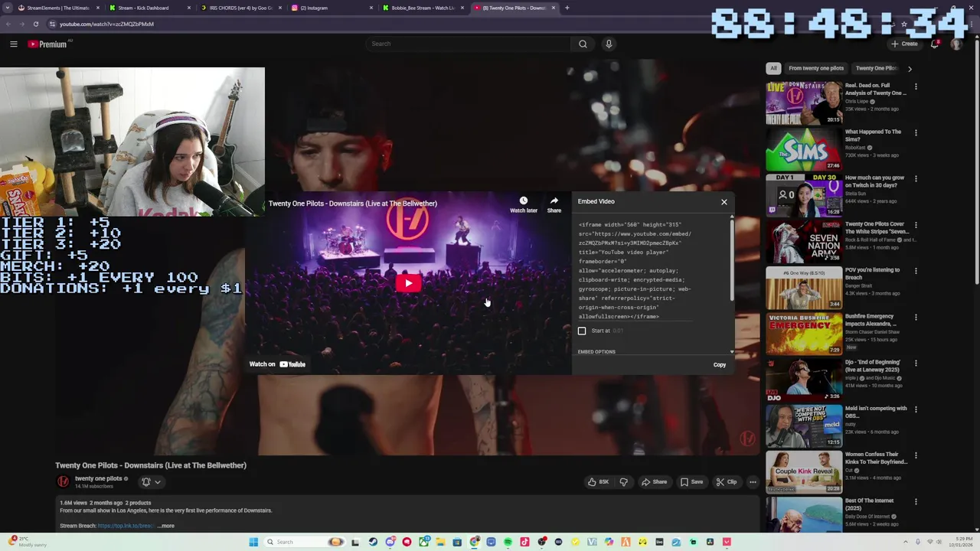This screenshot has width=980, height=551.
Task: Open notification preferences dropdown for twenty one pilots
Action: point(151,482)
